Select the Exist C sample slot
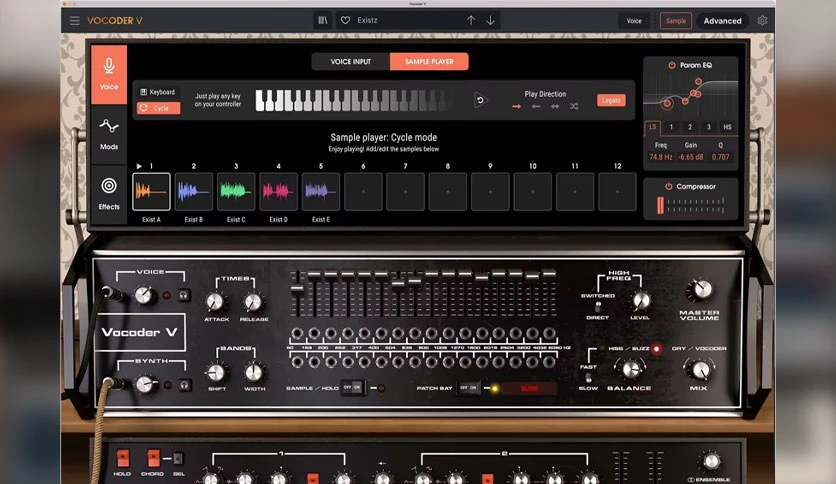The height and width of the screenshot is (484, 836). [236, 191]
